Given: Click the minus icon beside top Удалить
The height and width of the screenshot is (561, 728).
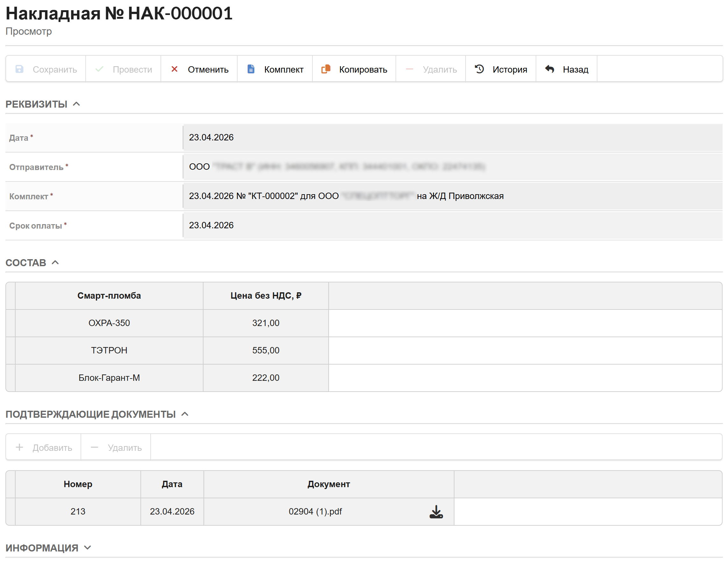Looking at the screenshot, I should 409,69.
